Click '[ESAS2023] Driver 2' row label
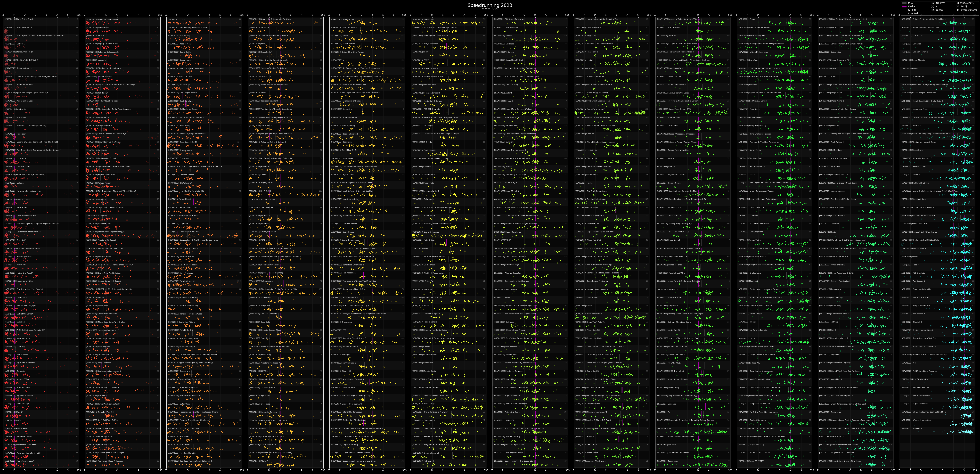The image size is (980, 474). point(910,68)
